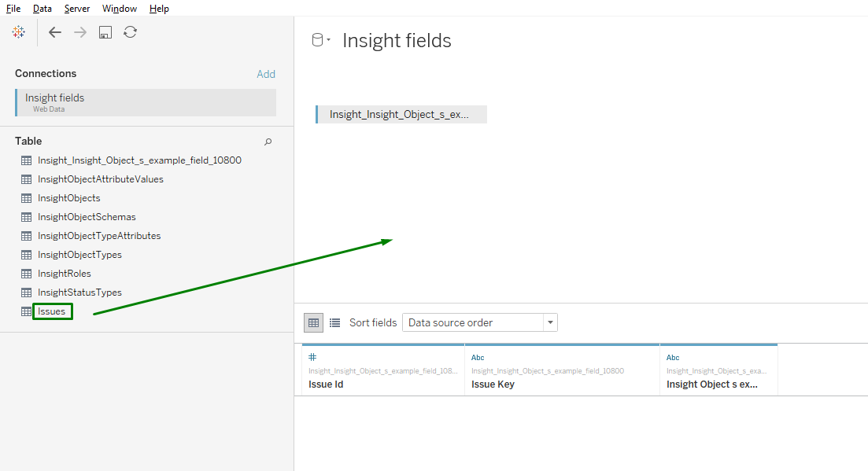The image size is (868, 471).
Task: Switch to data grid preview view
Action: pos(314,322)
